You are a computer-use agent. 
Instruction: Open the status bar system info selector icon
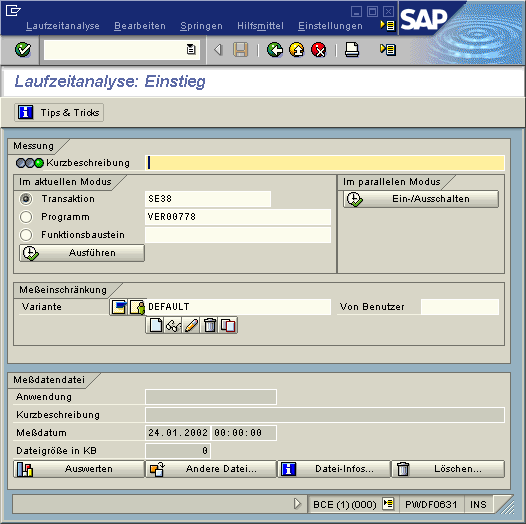(x=388, y=504)
